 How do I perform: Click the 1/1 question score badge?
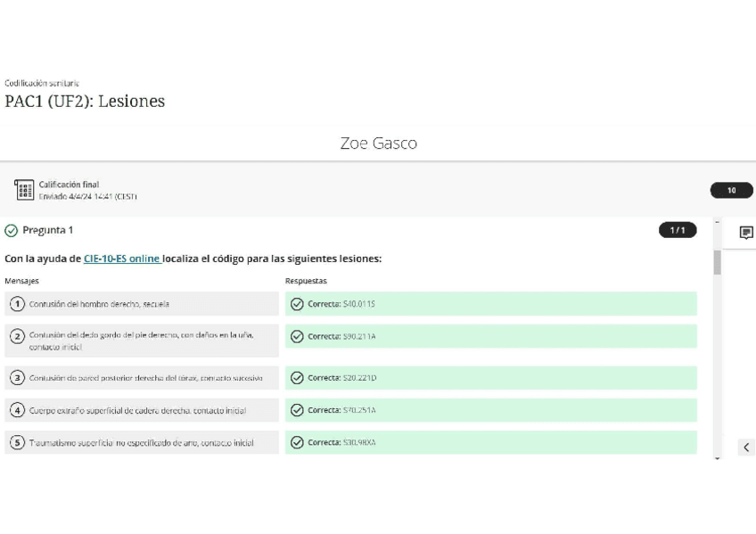(678, 230)
